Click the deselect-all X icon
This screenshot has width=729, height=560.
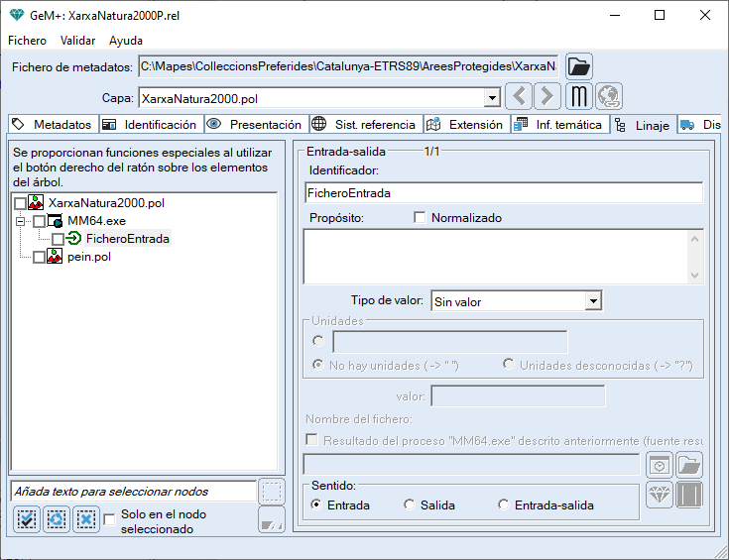tap(85, 518)
